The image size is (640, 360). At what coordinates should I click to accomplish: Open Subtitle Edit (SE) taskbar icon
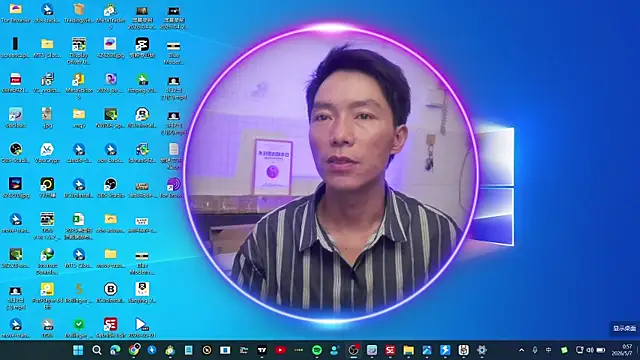390,350
